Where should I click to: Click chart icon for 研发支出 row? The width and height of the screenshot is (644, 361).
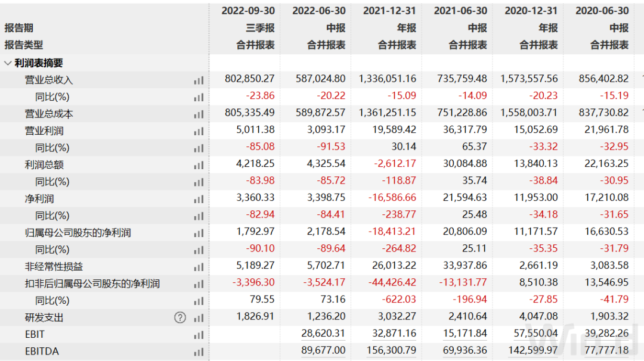click(x=199, y=318)
